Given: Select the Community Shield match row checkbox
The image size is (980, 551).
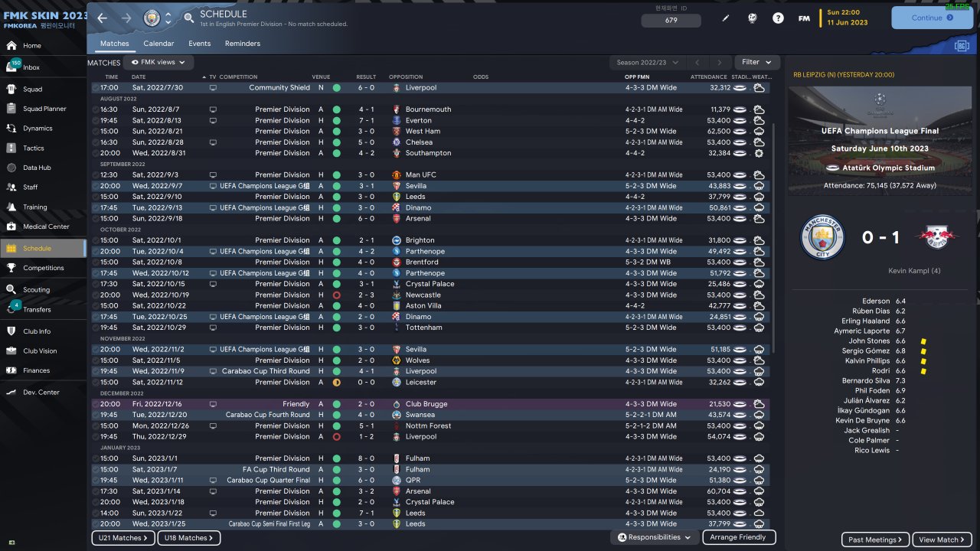Looking at the screenshot, I should 95,88.
